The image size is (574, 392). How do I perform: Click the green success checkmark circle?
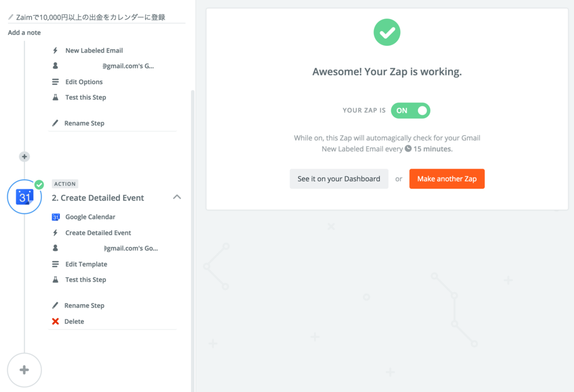[x=387, y=32]
